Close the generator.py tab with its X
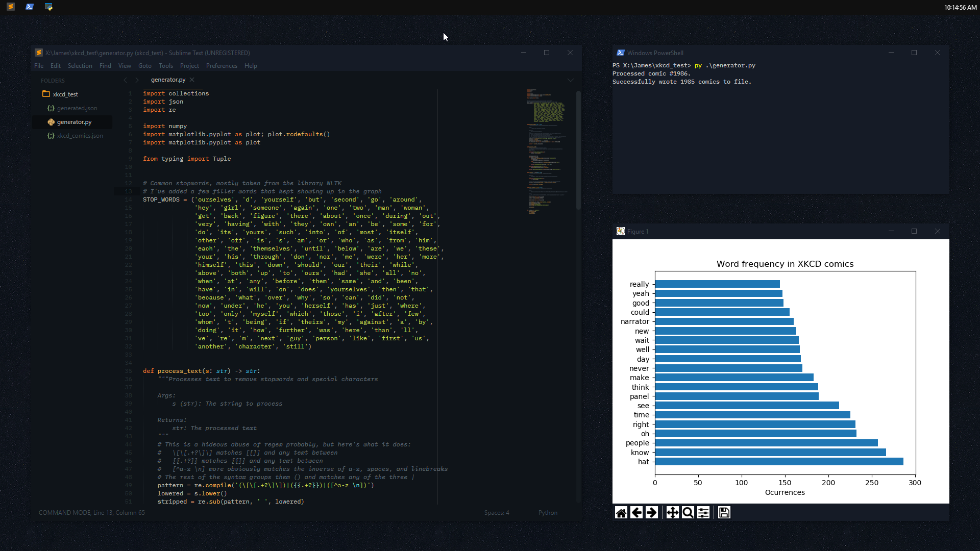The image size is (980, 551). click(192, 80)
